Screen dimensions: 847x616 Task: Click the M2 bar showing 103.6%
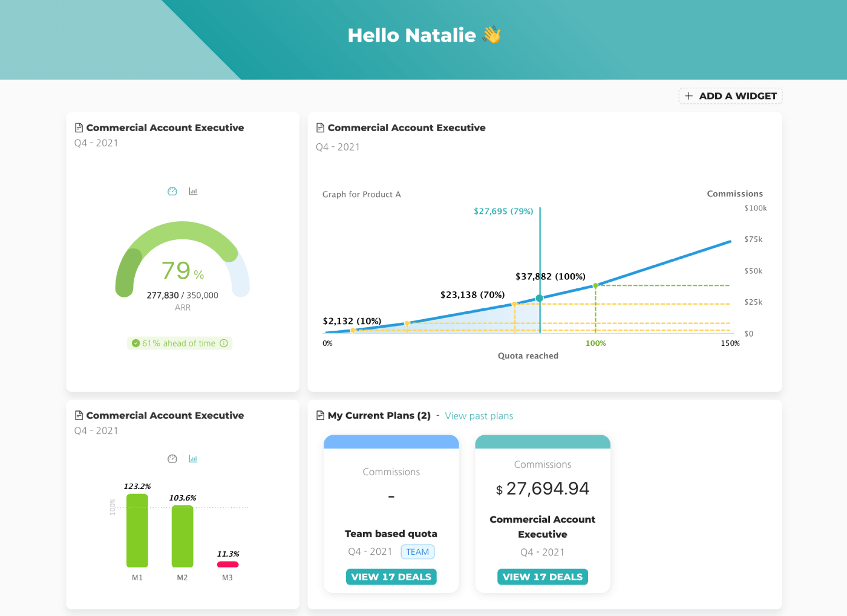(x=182, y=536)
